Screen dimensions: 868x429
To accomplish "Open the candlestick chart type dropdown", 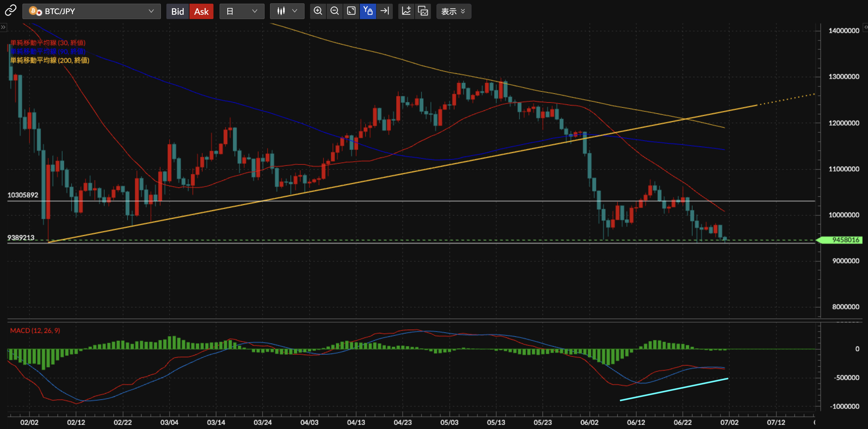I will click(x=287, y=11).
